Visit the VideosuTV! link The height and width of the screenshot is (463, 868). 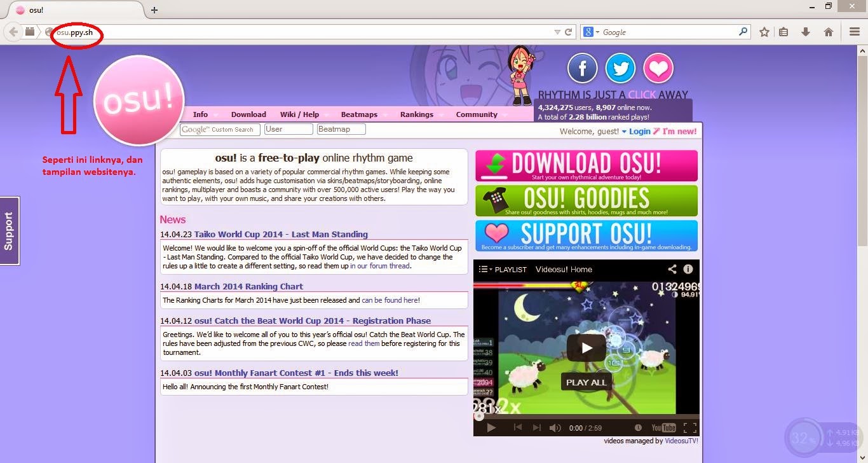681,441
